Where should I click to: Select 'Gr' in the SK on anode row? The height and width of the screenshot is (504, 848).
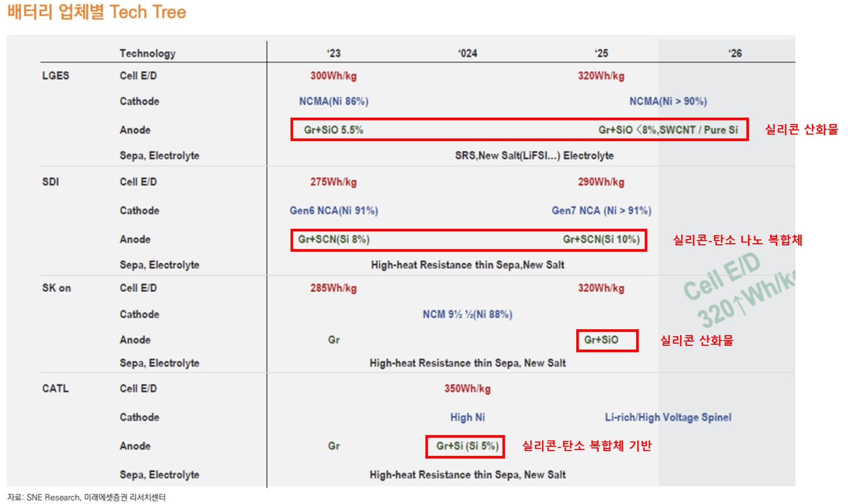click(x=334, y=340)
